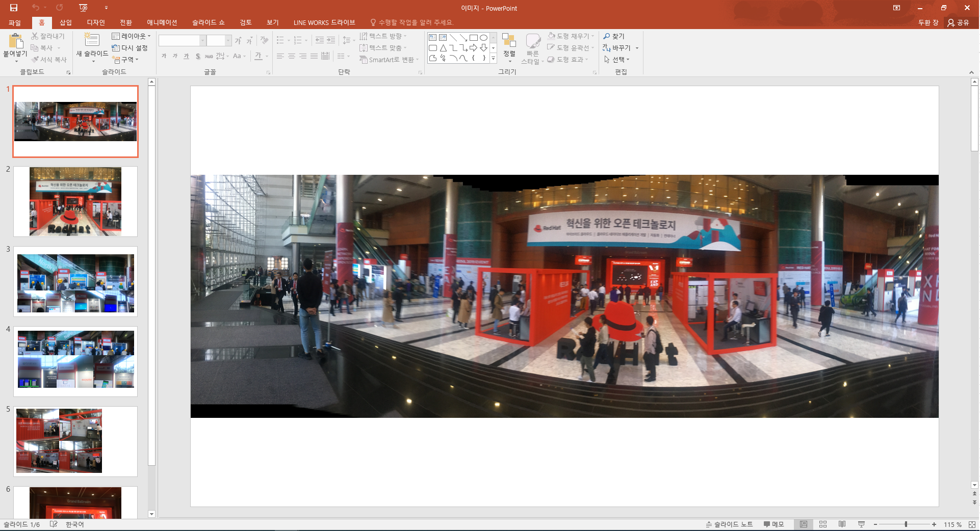Toggle center text alignment
This screenshot has width=980, height=531.
[x=292, y=56]
